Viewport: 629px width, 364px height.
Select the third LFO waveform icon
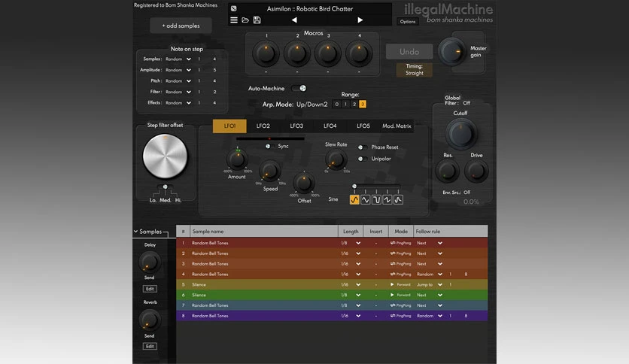(x=376, y=199)
